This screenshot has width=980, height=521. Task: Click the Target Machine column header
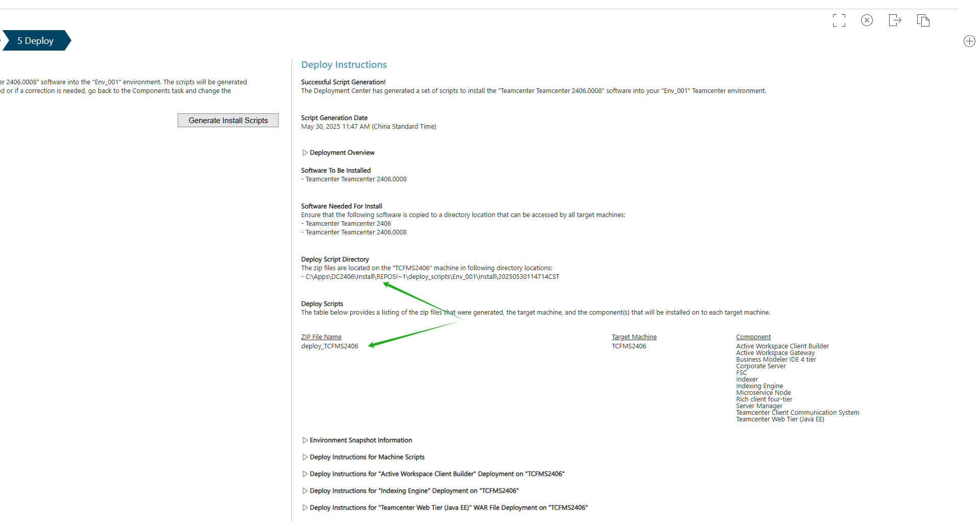634,337
